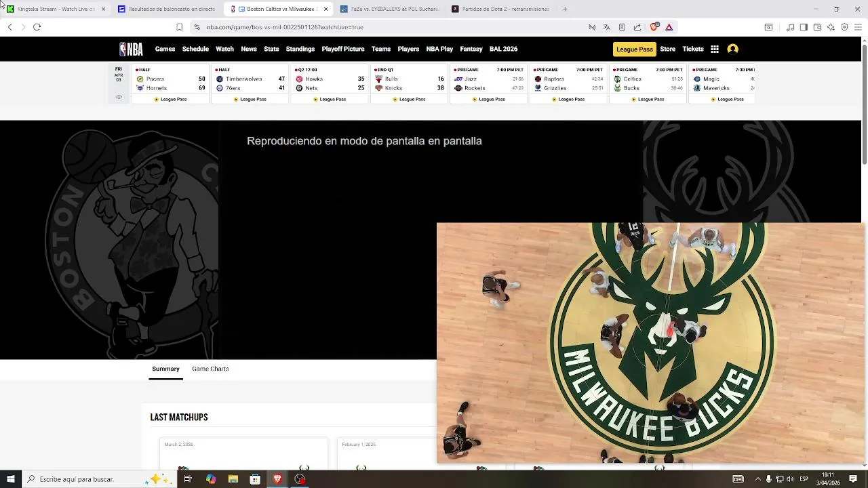Click the Brave Shields lion icon
Viewport: 868px width, 488px height.
pyautogui.click(x=654, y=27)
